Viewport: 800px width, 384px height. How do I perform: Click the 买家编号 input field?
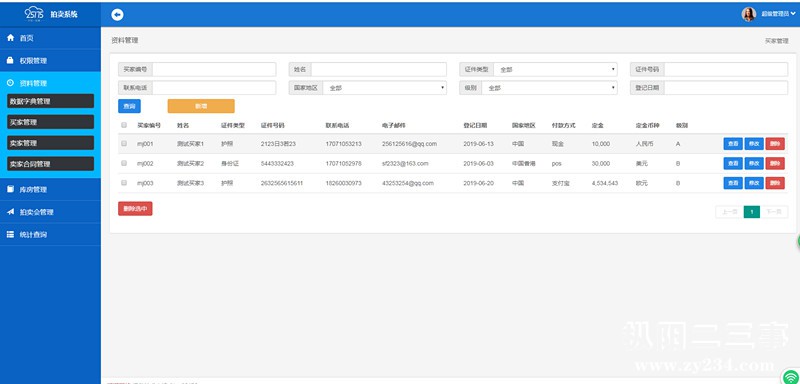[214, 69]
